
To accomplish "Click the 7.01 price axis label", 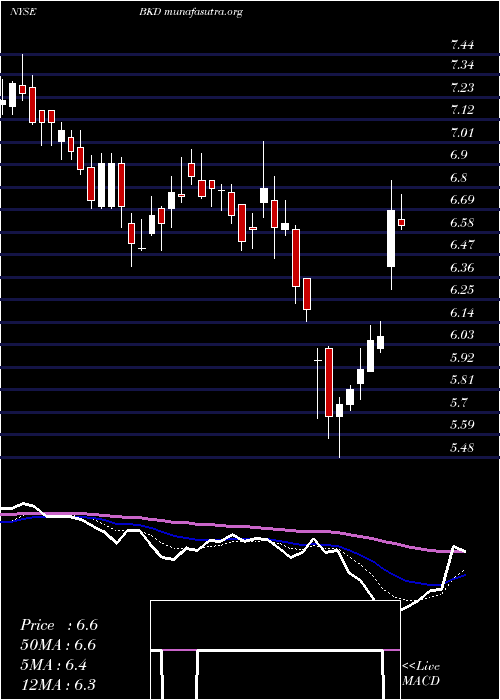I will point(462,133).
